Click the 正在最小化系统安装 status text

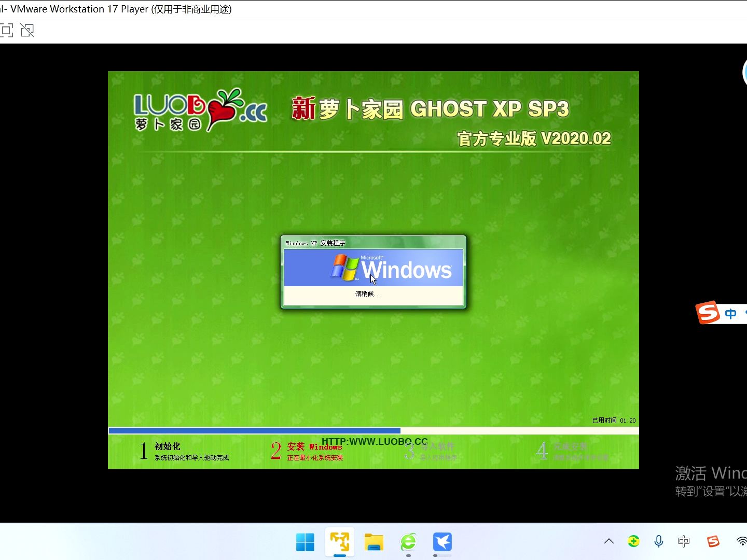click(x=315, y=458)
